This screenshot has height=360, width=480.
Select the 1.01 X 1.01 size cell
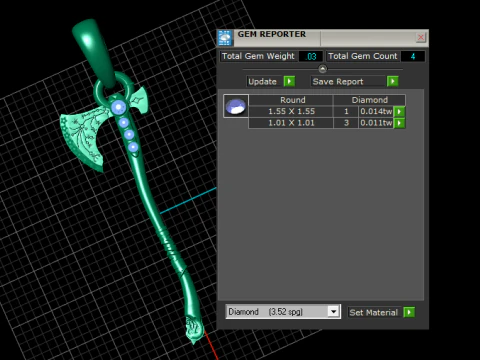(x=291, y=123)
